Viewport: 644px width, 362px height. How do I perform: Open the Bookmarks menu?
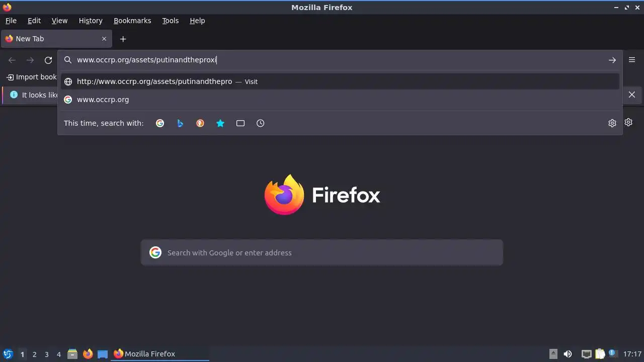click(x=132, y=21)
